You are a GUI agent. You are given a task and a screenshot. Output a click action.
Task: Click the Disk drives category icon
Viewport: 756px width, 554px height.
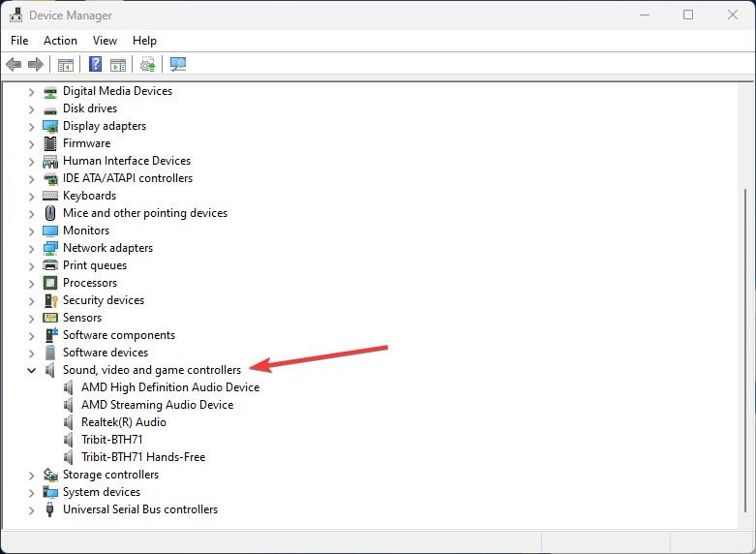50,109
